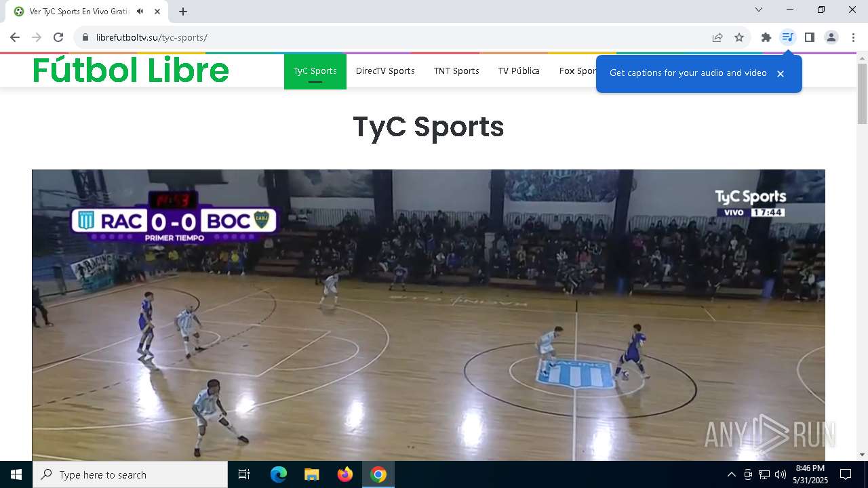Open network tray icon
The height and width of the screenshot is (488, 868).
pos(764,474)
